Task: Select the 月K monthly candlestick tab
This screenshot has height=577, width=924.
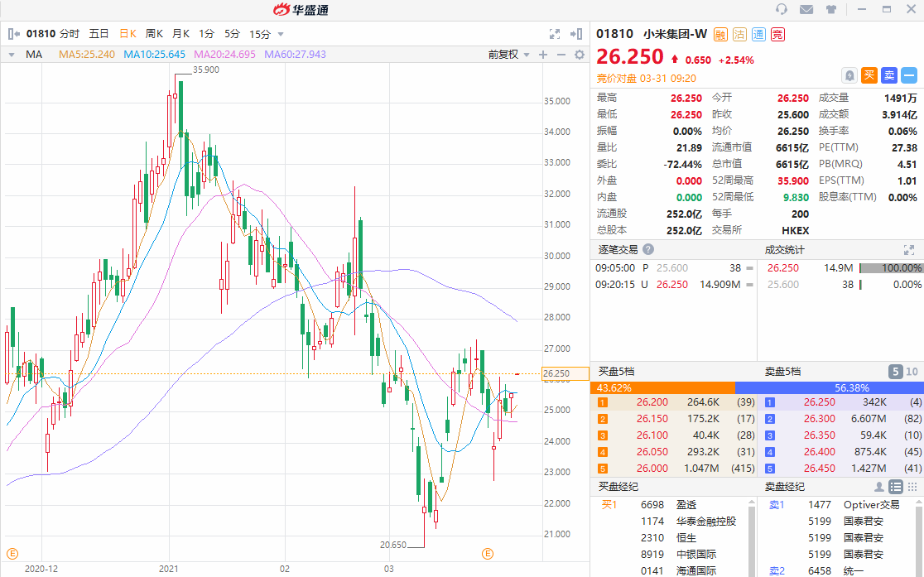Action: click(181, 34)
